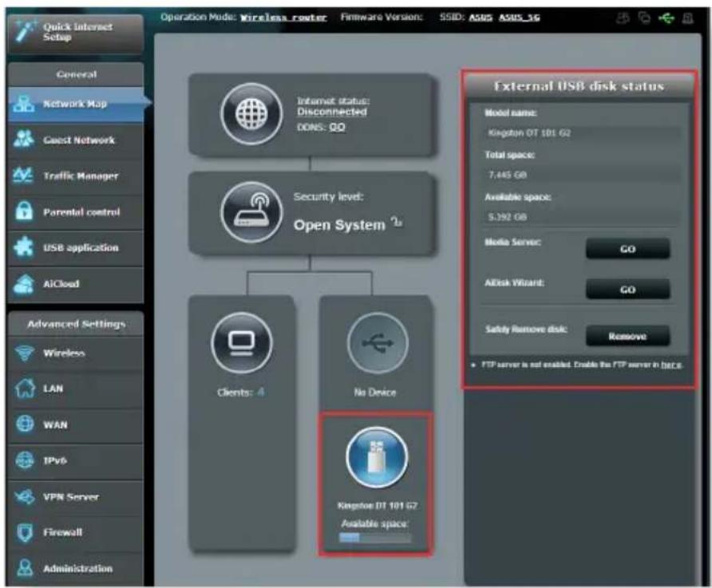The height and width of the screenshot is (588, 712).
Task: Click the available space progress bar
Action: point(375,538)
